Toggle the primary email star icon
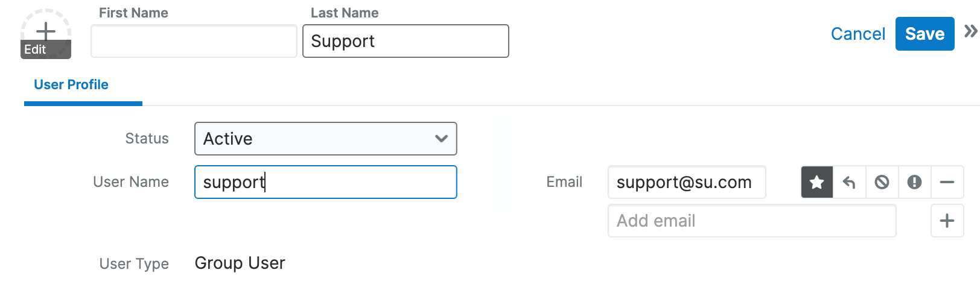Viewport: 980px width, 305px height. (817, 182)
